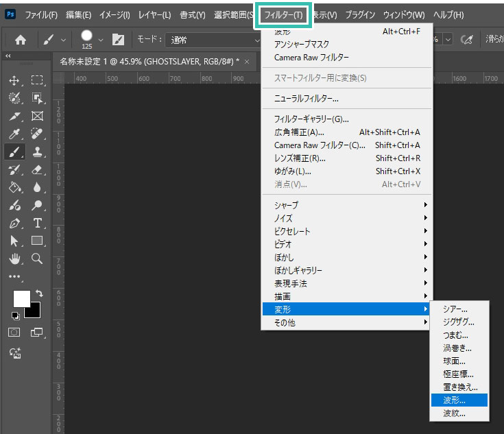Image resolution: width=504 pixels, height=434 pixels.
Task: Select the Eyedropper tool
Action: [14, 134]
